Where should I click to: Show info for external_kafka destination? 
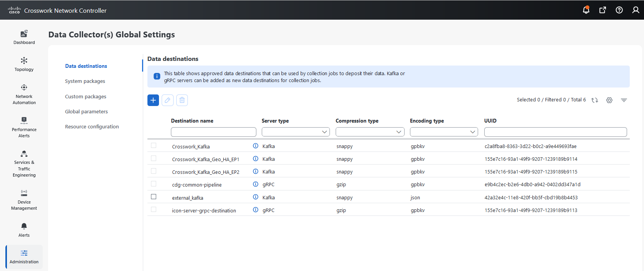pos(256,197)
